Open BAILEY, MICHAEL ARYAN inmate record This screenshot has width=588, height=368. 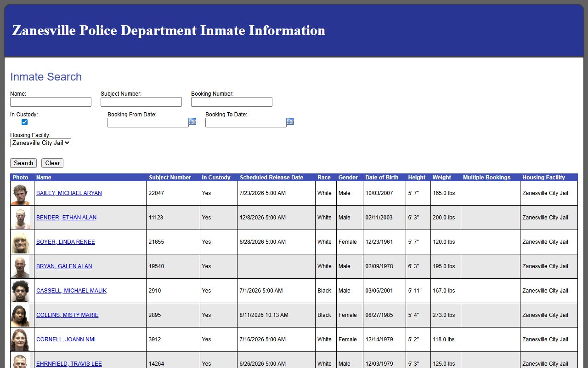pyautogui.click(x=69, y=193)
